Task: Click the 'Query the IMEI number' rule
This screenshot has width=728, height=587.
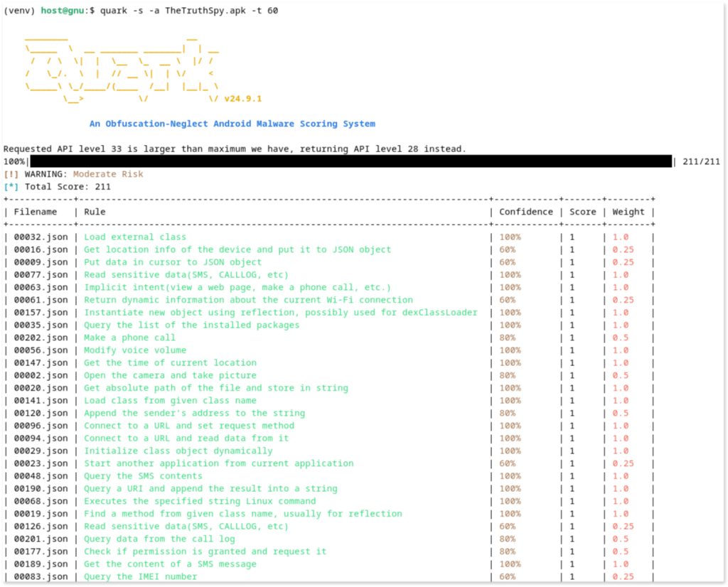Action: 140,576
